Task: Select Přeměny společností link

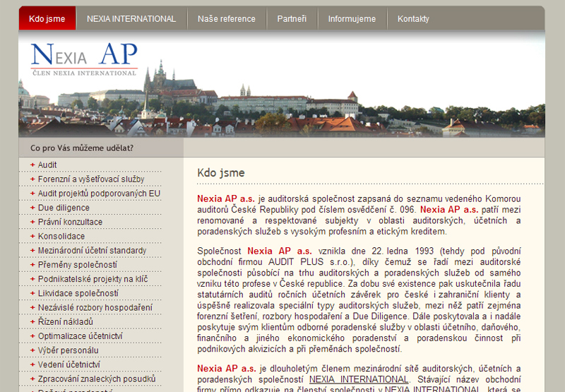Action: click(x=78, y=265)
